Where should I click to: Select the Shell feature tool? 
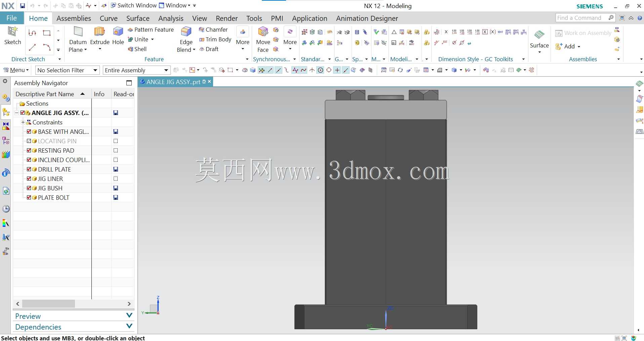[x=137, y=49]
